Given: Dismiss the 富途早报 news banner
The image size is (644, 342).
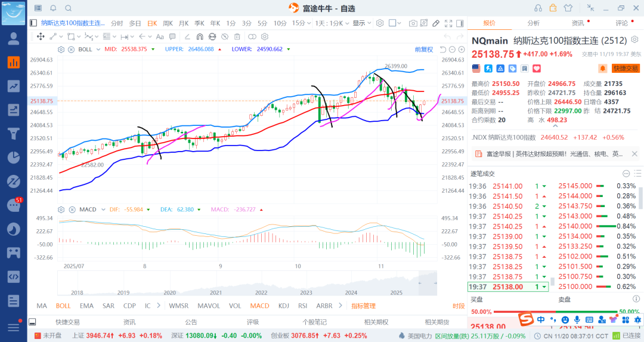Looking at the screenshot, I should click(634, 154).
